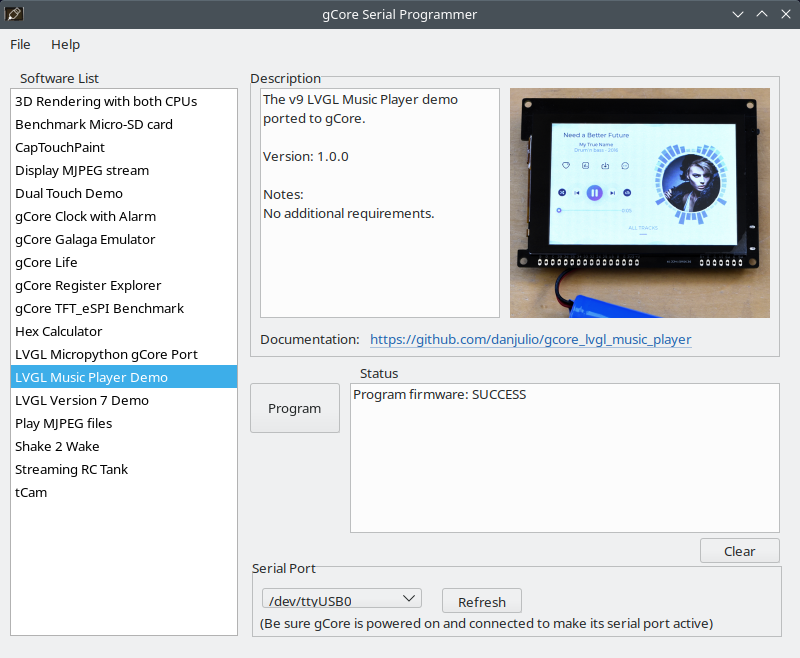Screen dimensions: 800x658
Task: Select Streaming RC Tank software
Action: [72, 469]
